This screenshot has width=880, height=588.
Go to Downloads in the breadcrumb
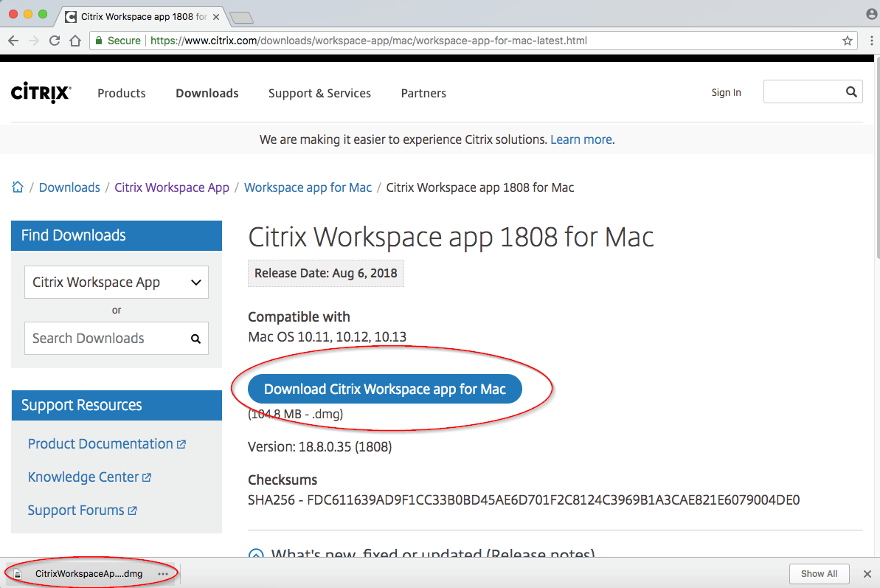pyautogui.click(x=69, y=187)
